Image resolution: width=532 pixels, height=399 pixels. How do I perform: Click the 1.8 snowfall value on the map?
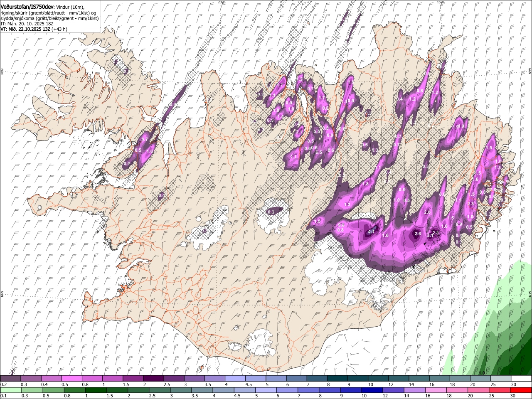point(366,184)
